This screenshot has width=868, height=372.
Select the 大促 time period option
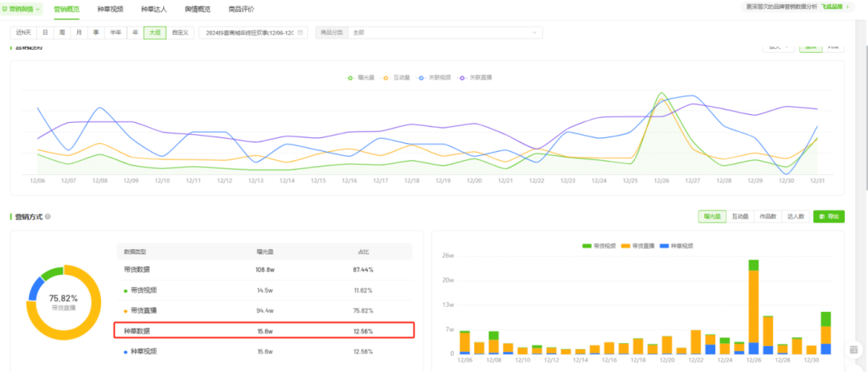click(153, 33)
